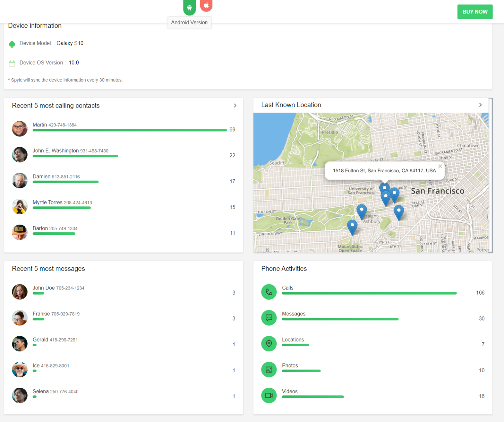
Task: Click the Calls activity progress bar
Action: tap(369, 293)
